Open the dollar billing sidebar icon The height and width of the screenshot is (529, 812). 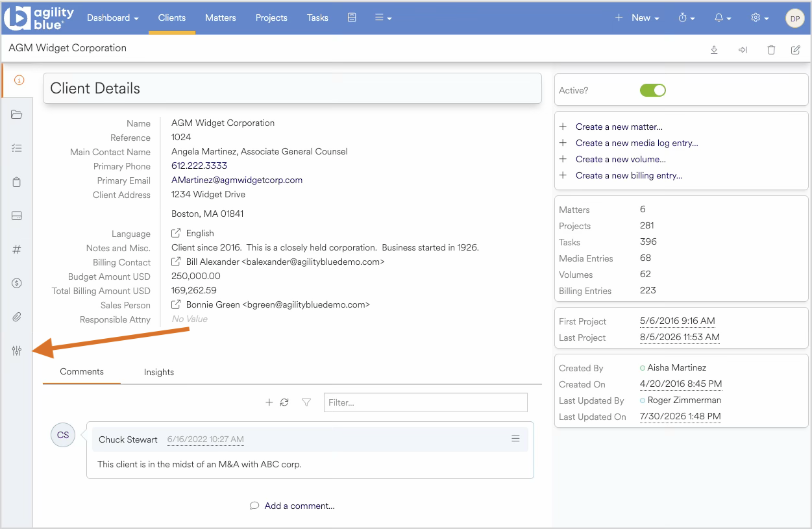coord(17,283)
